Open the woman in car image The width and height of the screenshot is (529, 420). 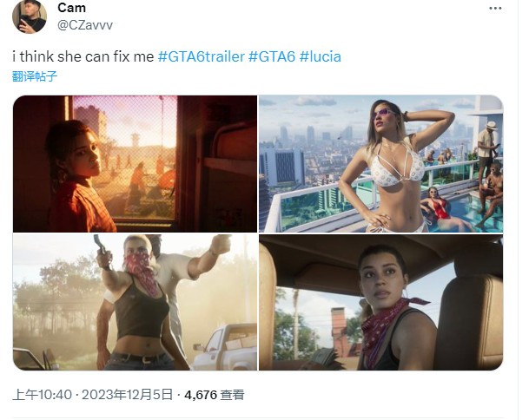point(380,302)
